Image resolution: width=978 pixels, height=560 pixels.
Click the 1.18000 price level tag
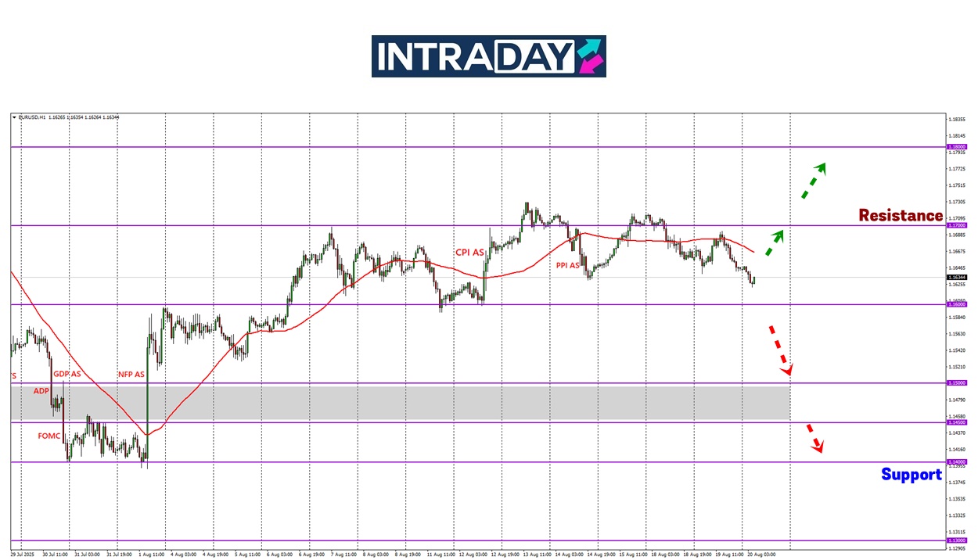click(956, 146)
